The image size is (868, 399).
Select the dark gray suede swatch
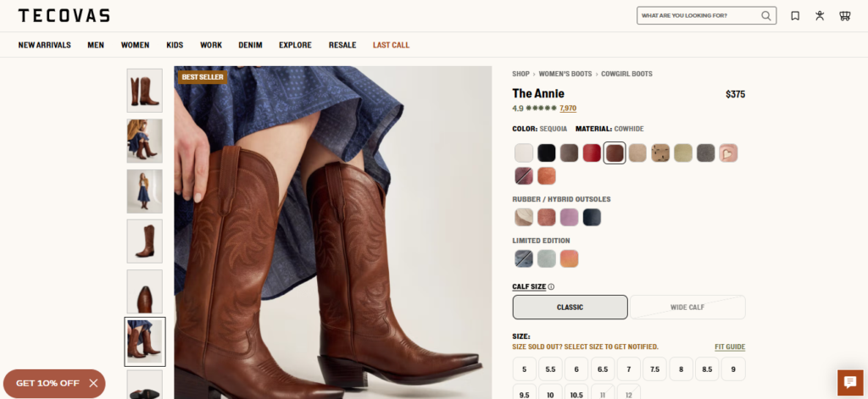pyautogui.click(x=706, y=152)
